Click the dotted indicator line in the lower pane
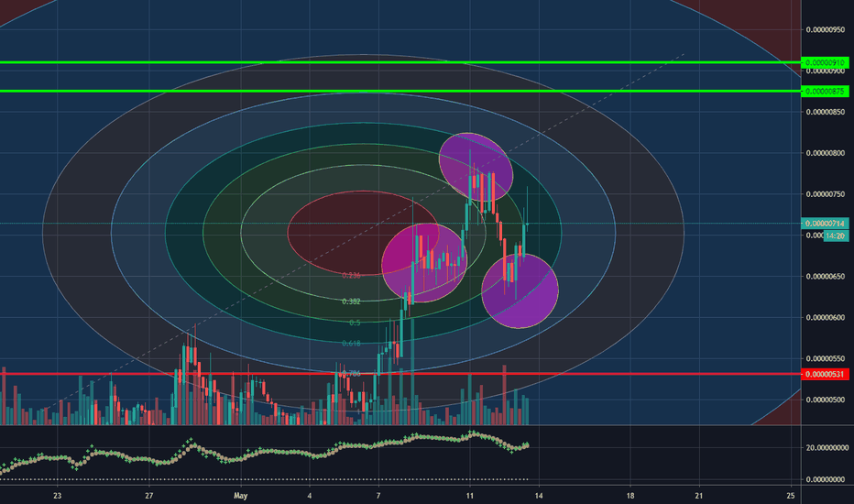 pyautogui.click(x=264, y=479)
